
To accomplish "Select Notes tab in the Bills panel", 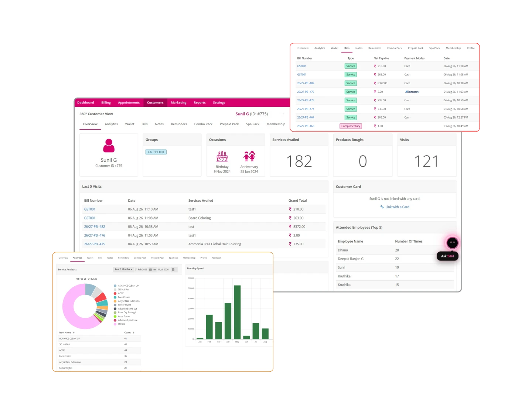I will 359,48.
